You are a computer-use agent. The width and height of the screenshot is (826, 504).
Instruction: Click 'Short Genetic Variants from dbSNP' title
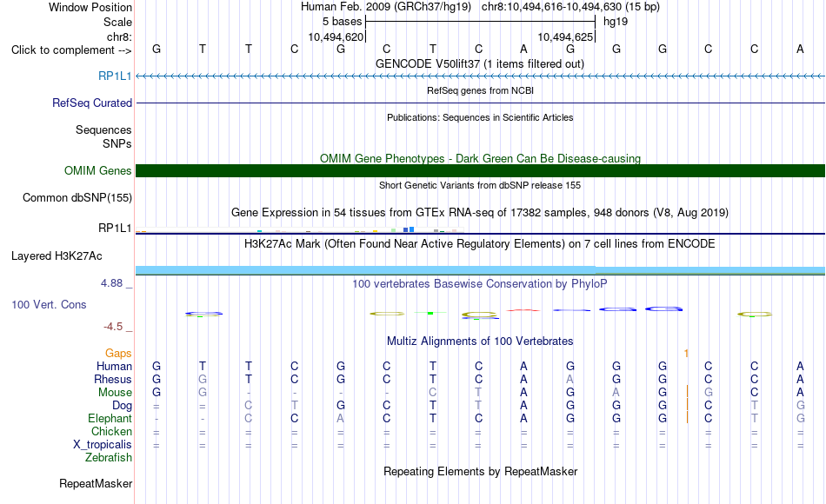pyautogui.click(x=480, y=185)
